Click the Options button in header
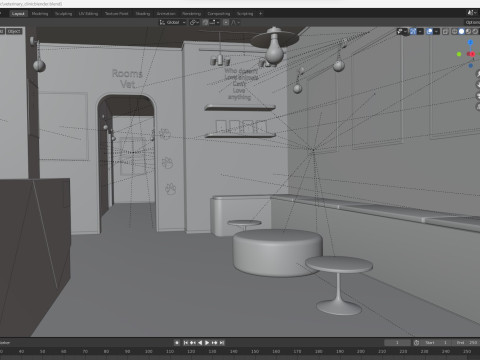The height and width of the screenshot is (360, 480). pos(472,22)
